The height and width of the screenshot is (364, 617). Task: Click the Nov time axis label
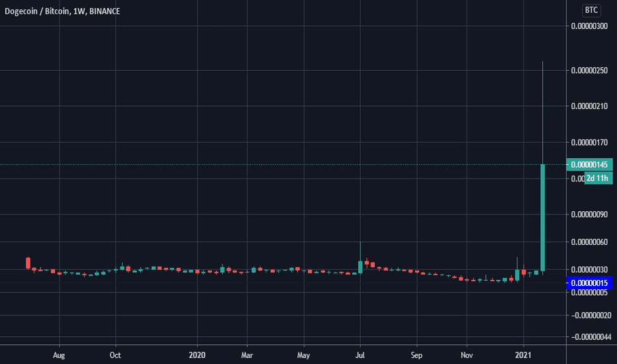467,355
